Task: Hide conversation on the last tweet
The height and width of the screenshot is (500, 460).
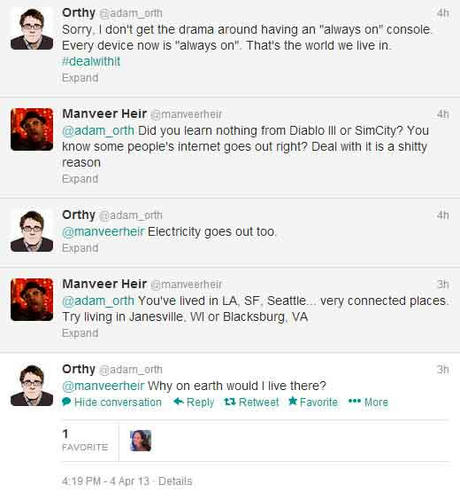Action: point(118,402)
